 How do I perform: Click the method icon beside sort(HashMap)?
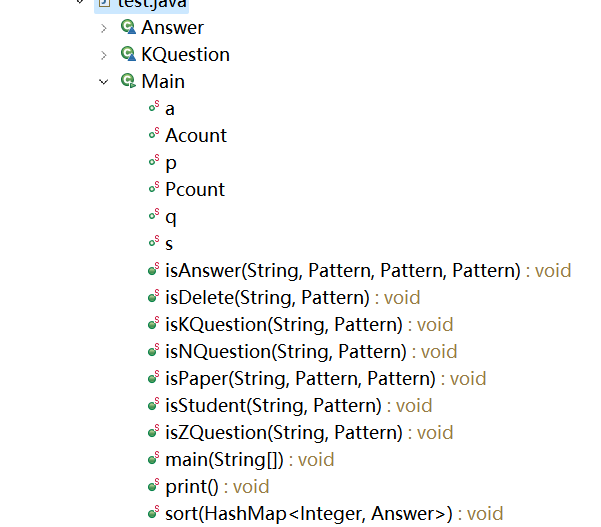(154, 512)
